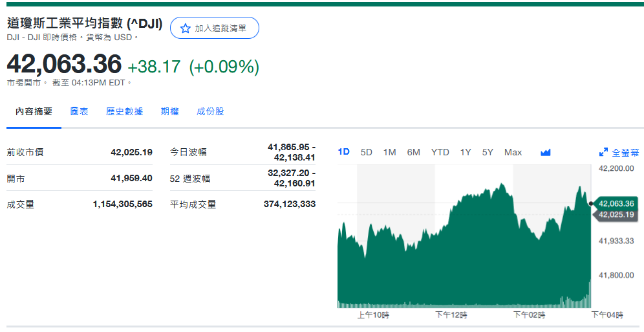
Task: Click the full screen expand arrows icon
Action: [x=603, y=153]
